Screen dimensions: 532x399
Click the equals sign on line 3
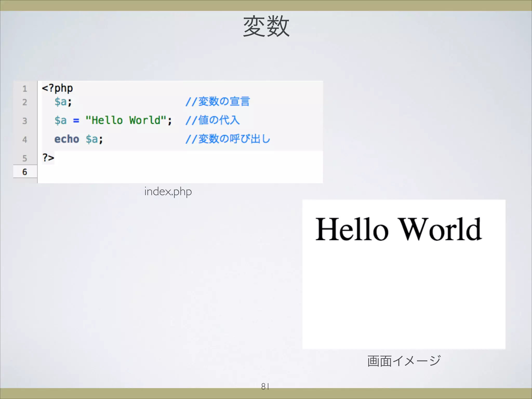[76, 121]
